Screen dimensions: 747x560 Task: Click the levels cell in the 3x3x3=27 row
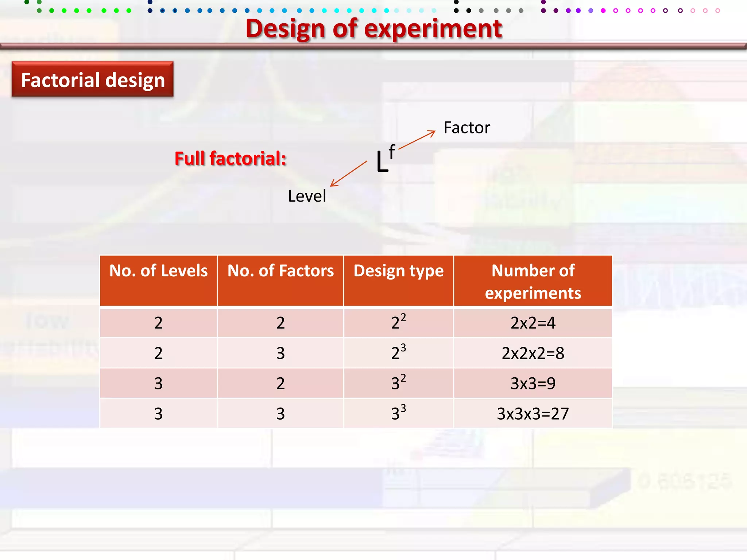[x=159, y=413]
